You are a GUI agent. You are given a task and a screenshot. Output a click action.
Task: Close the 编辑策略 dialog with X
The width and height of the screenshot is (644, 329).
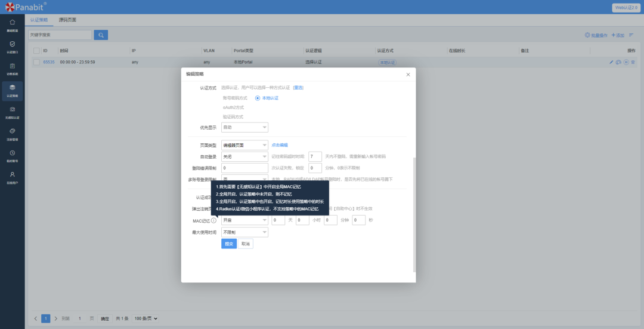click(x=408, y=75)
